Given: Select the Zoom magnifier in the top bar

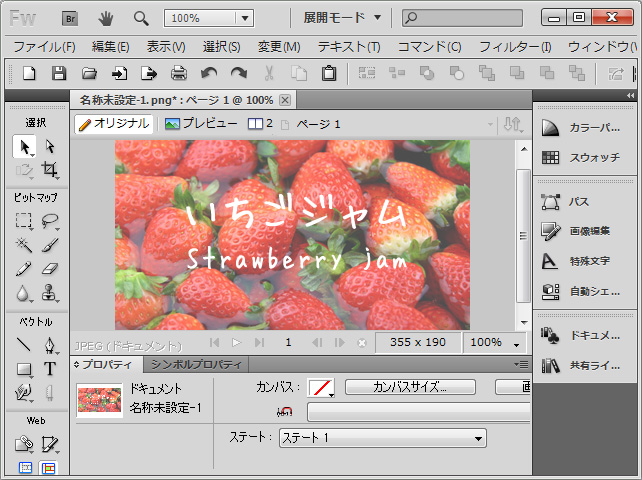Looking at the screenshot, I should tap(141, 18).
